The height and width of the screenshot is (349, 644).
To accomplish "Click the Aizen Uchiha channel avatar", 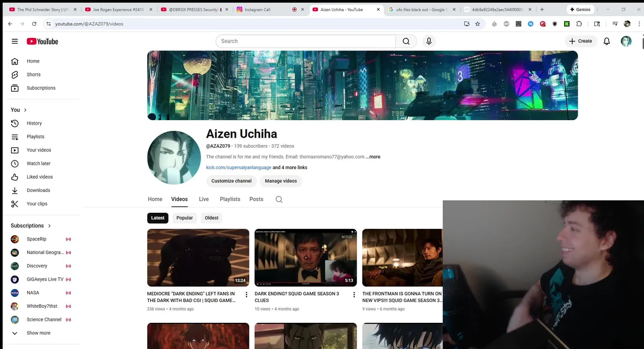I will [174, 158].
